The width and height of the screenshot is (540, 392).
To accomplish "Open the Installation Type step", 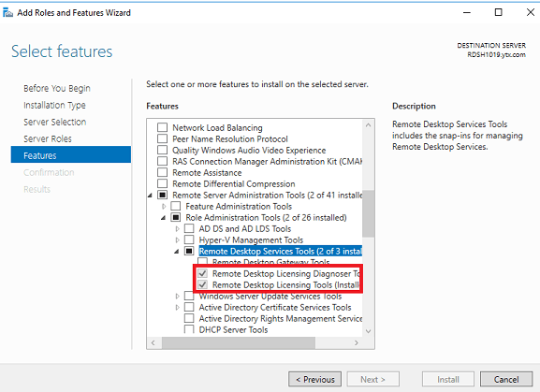I will pos(54,106).
